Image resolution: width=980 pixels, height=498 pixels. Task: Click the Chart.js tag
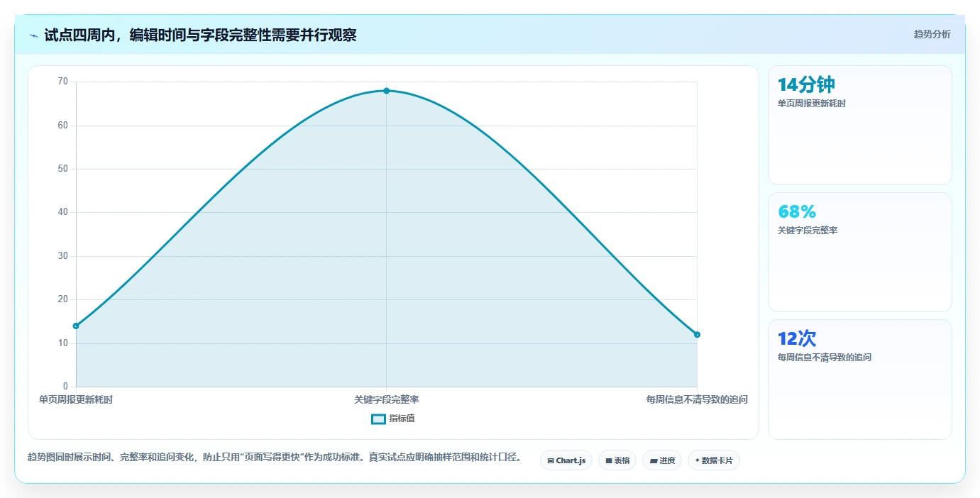[x=566, y=460]
